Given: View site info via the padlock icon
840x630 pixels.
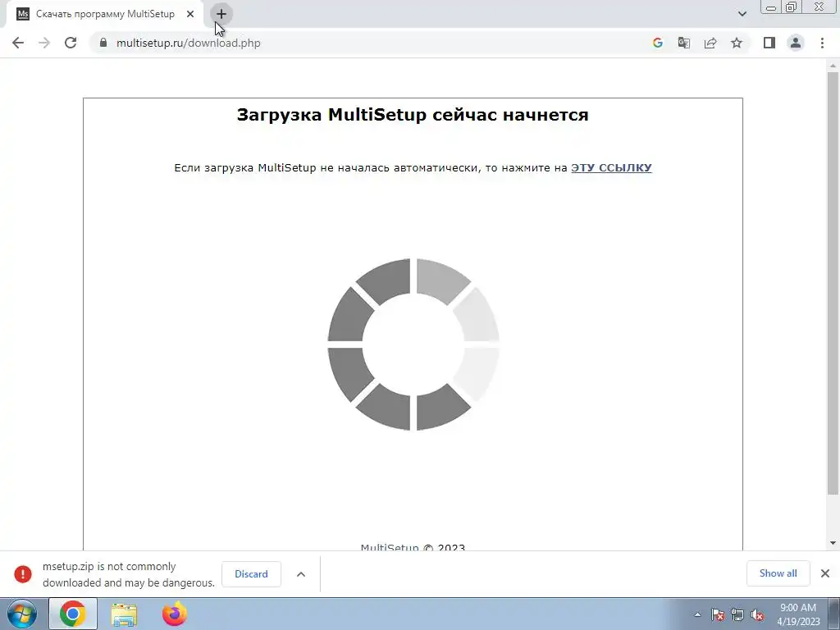Looking at the screenshot, I should [x=103, y=43].
